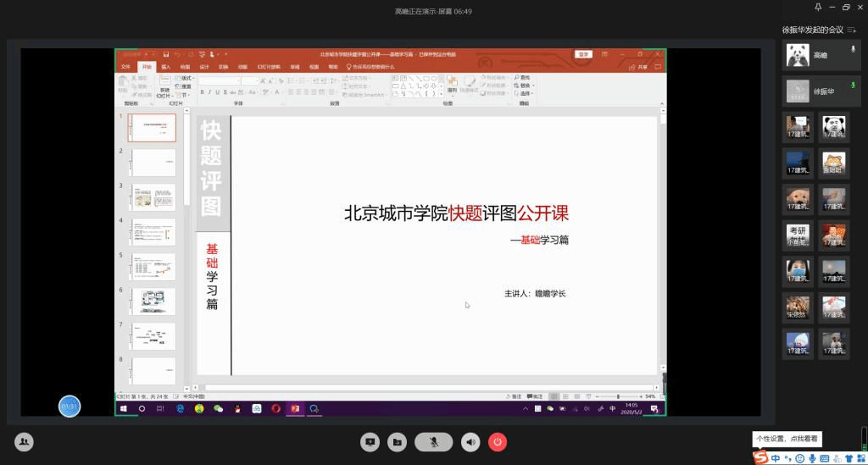Select slide 3 thumbnail

[x=153, y=197]
